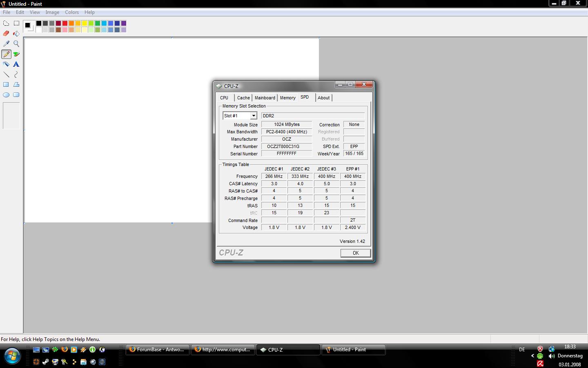Click the OK button in CPU-Z

pos(356,253)
